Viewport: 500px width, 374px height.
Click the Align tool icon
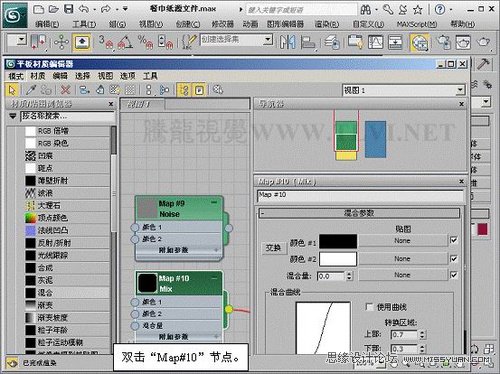308,42
